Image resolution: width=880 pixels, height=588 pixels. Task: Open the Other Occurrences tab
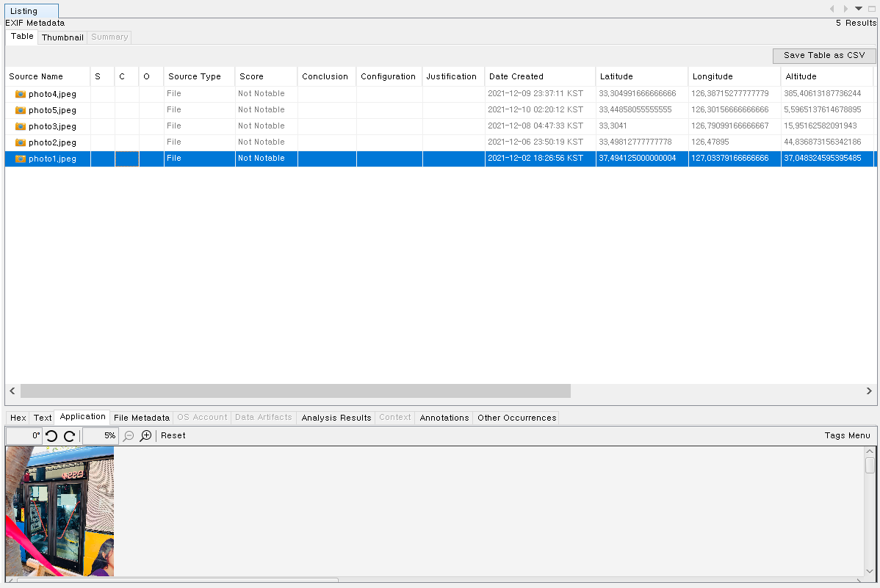pos(517,418)
